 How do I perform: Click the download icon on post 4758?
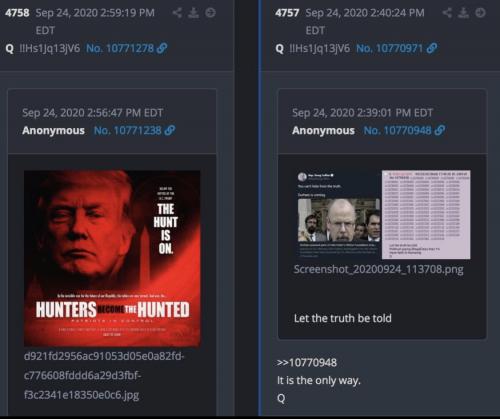pos(193,13)
